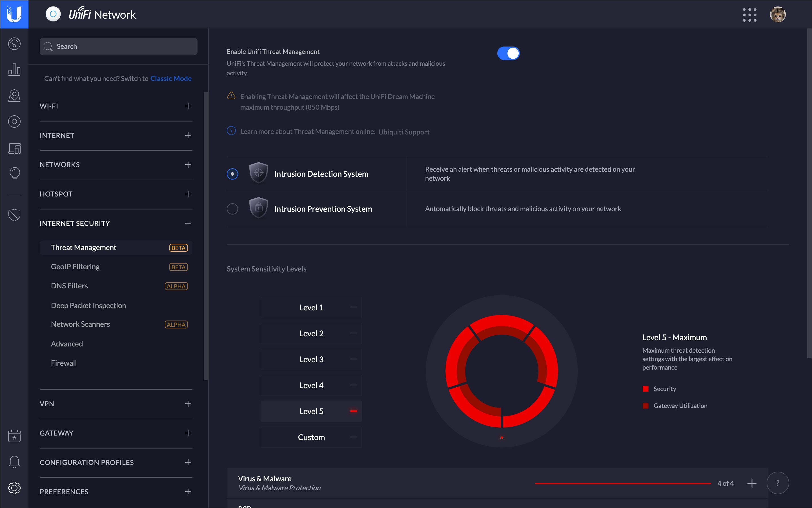Open Threat Management menu item

pos(116,248)
